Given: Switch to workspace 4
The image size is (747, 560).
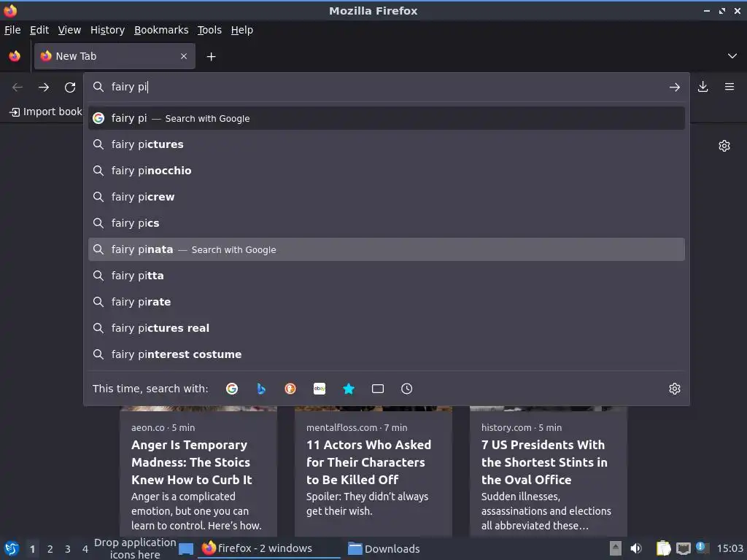Looking at the screenshot, I should point(85,549).
